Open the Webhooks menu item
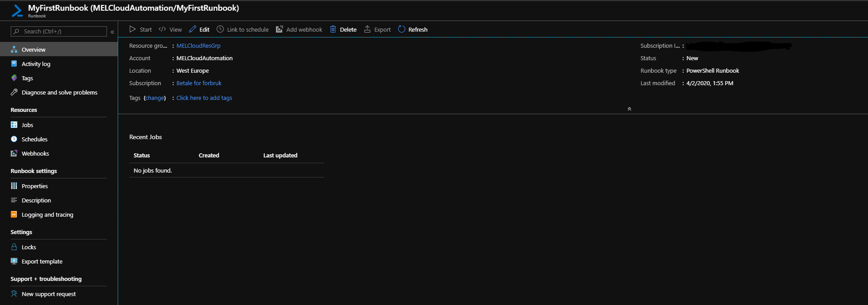868x305 pixels. (59, 153)
